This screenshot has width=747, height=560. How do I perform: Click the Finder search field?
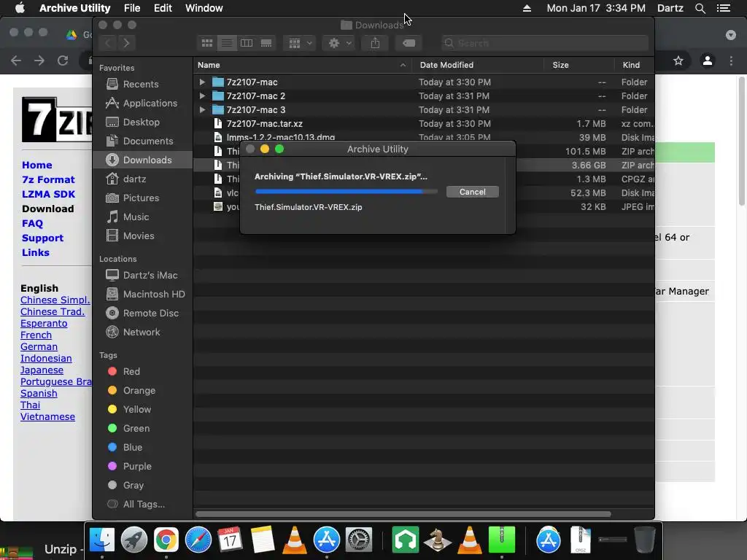tap(544, 43)
